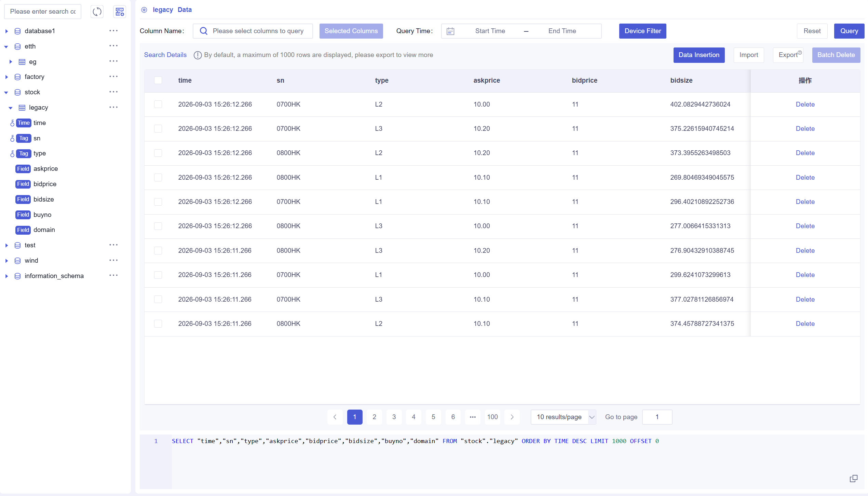Click the add database icon in sidebar header
Screen dimensions: 868x496
(120, 12)
